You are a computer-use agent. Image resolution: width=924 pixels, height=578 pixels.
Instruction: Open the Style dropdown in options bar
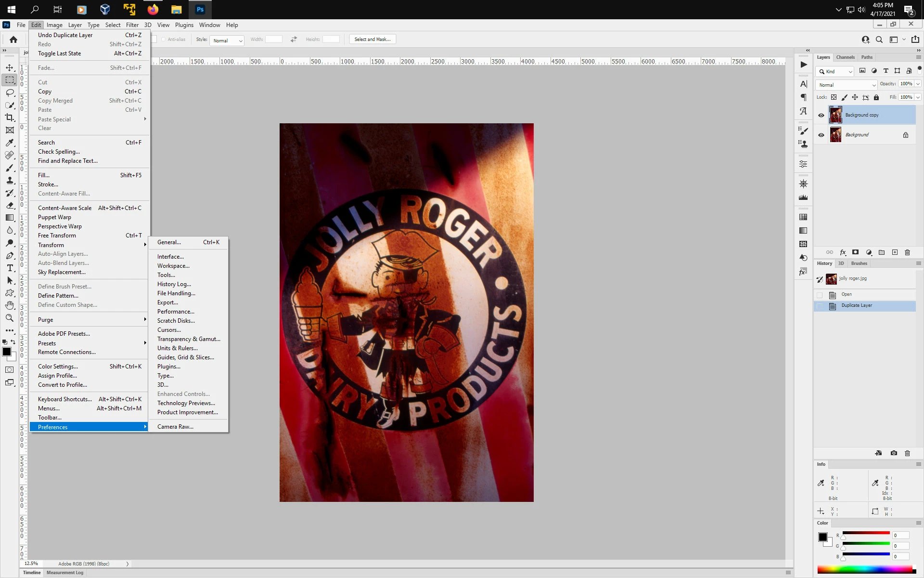pyautogui.click(x=227, y=40)
